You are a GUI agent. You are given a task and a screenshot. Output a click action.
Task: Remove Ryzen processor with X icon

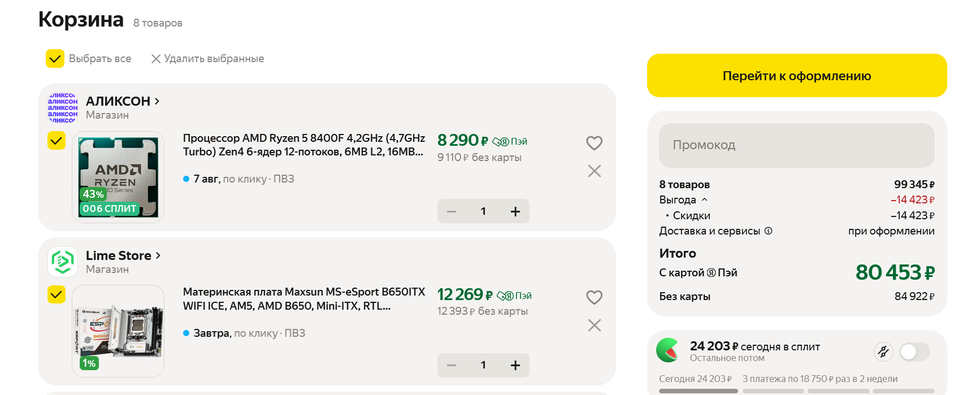tap(594, 171)
